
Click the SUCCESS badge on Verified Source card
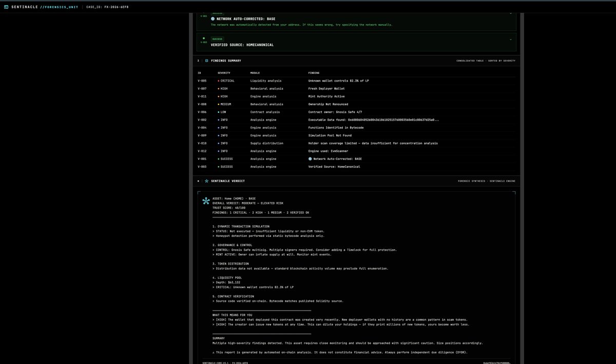[x=216, y=39]
